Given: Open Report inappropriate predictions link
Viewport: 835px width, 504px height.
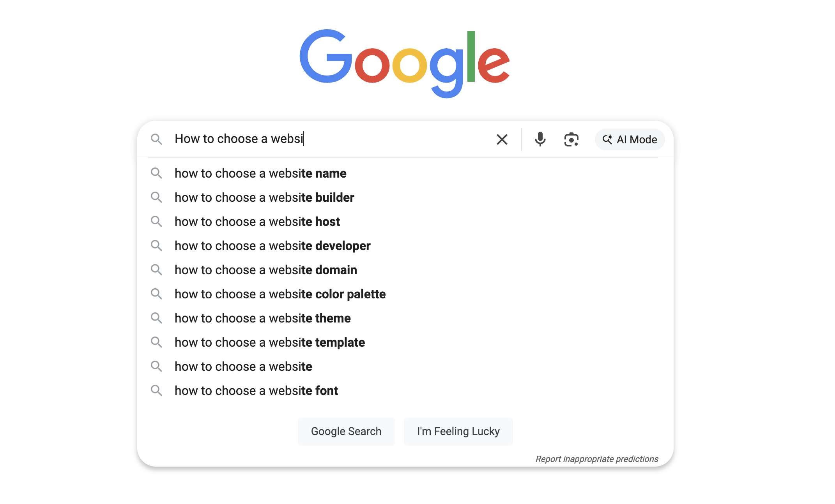Looking at the screenshot, I should [597, 459].
